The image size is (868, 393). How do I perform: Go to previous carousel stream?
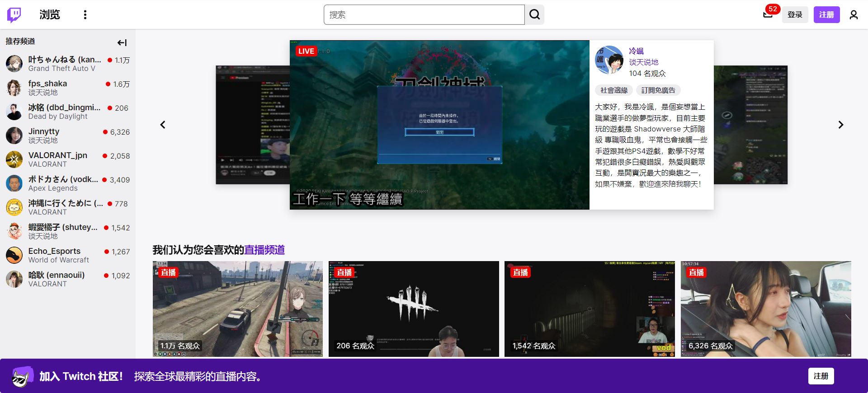[x=163, y=125]
